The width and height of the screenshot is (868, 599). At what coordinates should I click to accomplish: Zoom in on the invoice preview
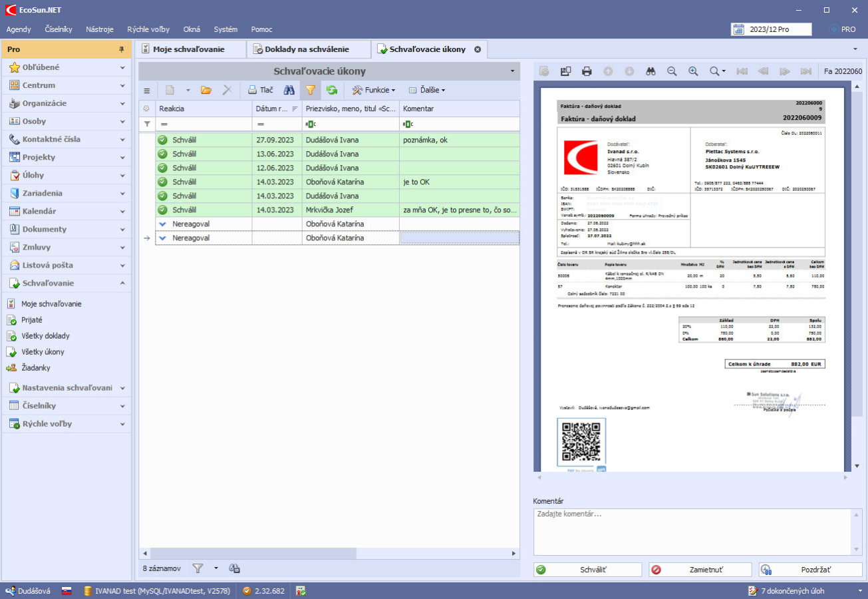coord(693,71)
